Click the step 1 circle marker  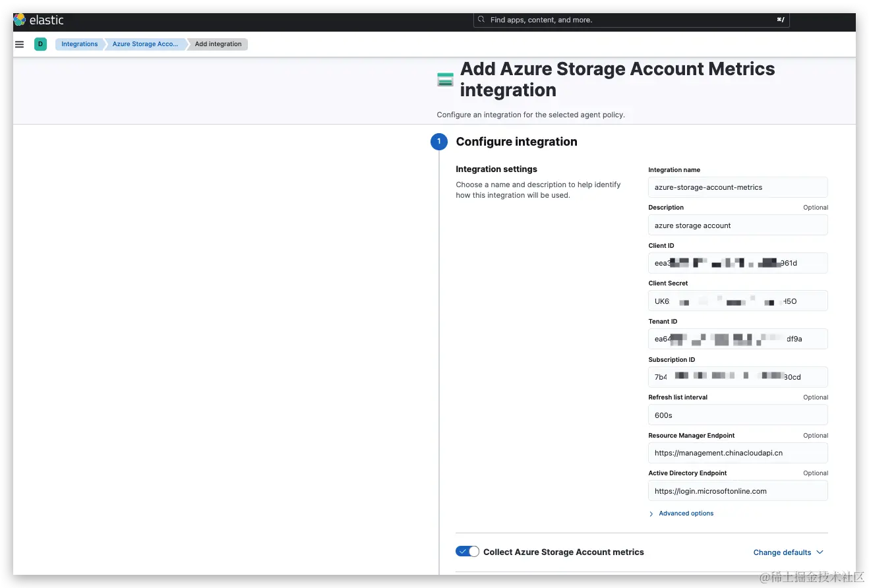[x=439, y=142]
